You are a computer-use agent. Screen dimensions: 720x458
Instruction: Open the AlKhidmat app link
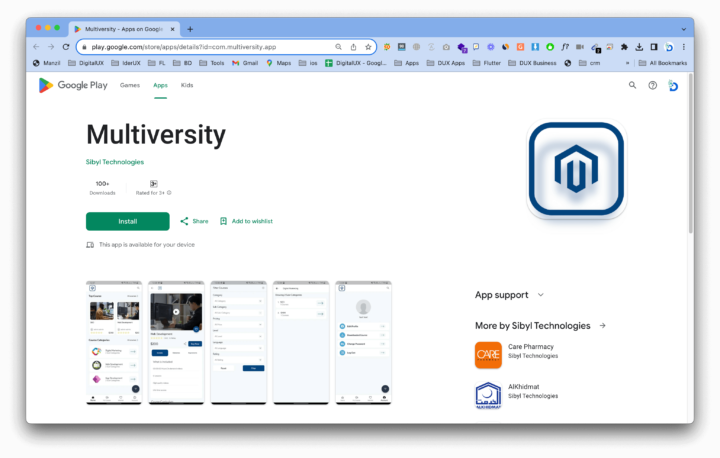point(523,387)
